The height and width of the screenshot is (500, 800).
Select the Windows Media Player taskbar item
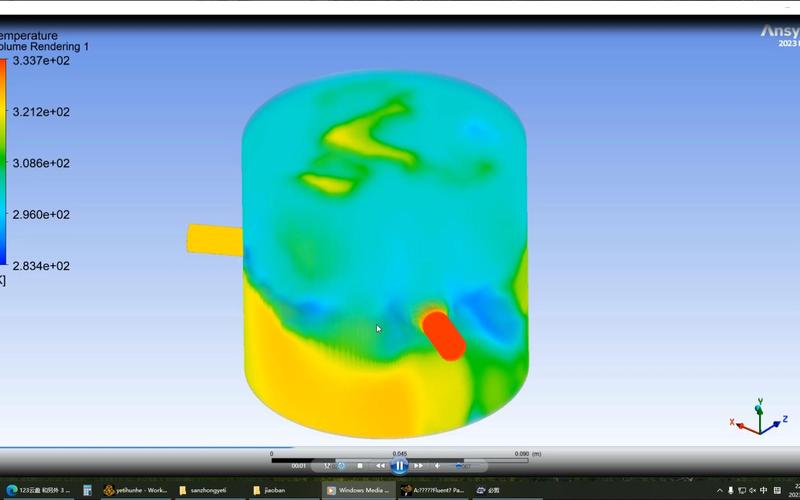(359, 490)
